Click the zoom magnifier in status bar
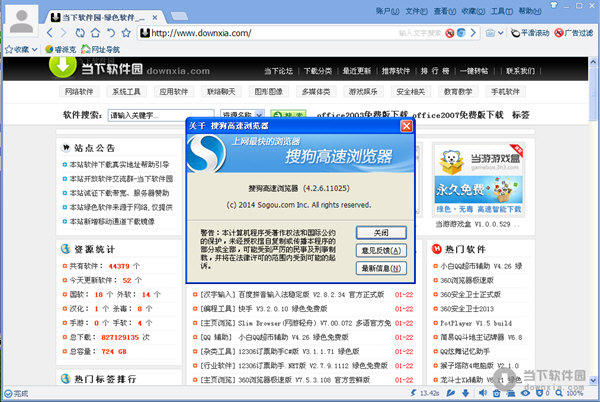This screenshot has width=600, height=402. click(x=559, y=393)
